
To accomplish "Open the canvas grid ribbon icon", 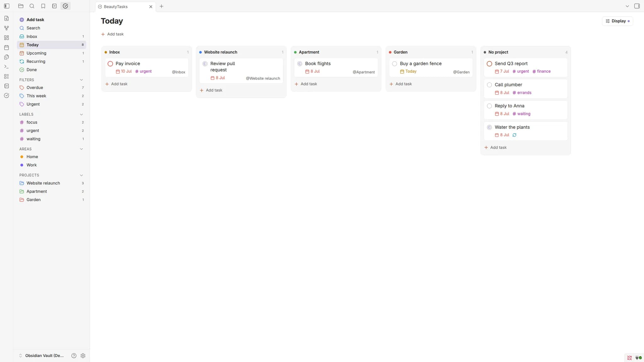I will 6,38.
